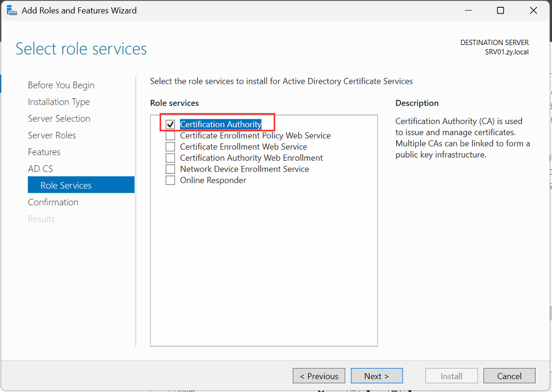The height and width of the screenshot is (392, 552).
Task: Check Certificate Enrollment Policy Web Service
Action: 170,136
